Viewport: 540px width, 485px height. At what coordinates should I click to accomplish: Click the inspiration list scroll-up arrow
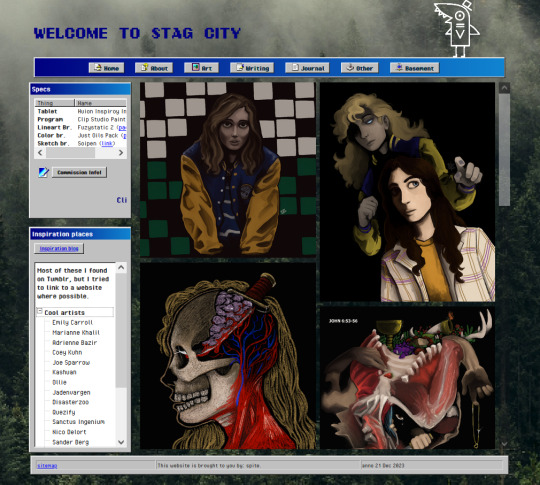(x=121, y=267)
